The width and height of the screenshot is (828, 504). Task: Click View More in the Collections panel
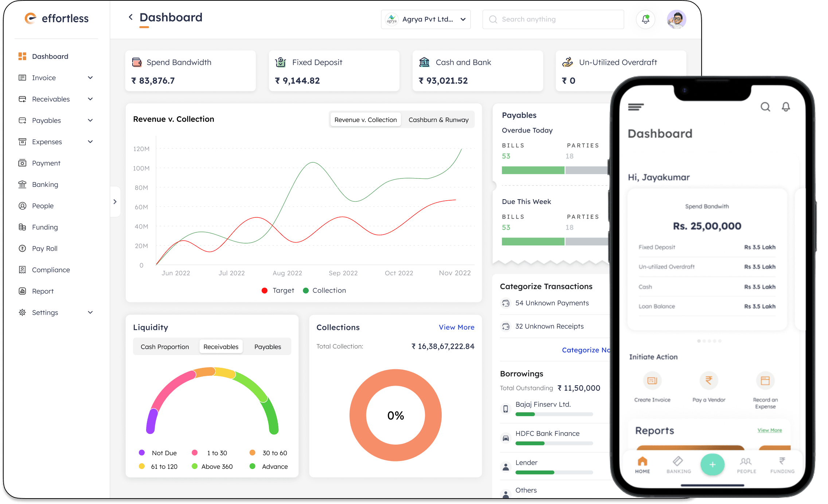[x=456, y=327]
